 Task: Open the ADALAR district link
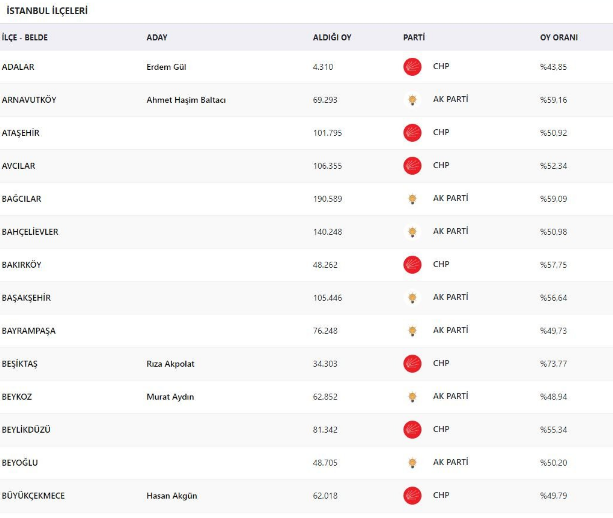19,67
